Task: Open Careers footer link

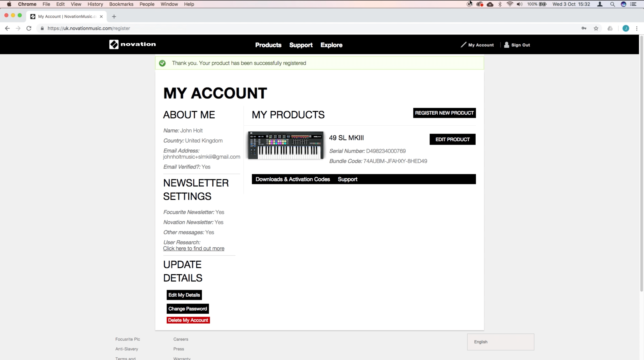Action: (181, 339)
